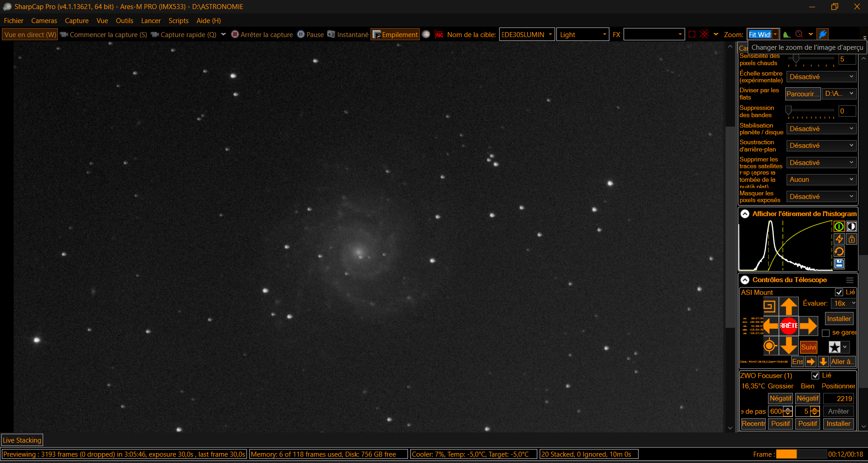Click the mount down arrow
Screen dimensions: 868x463
(788, 346)
